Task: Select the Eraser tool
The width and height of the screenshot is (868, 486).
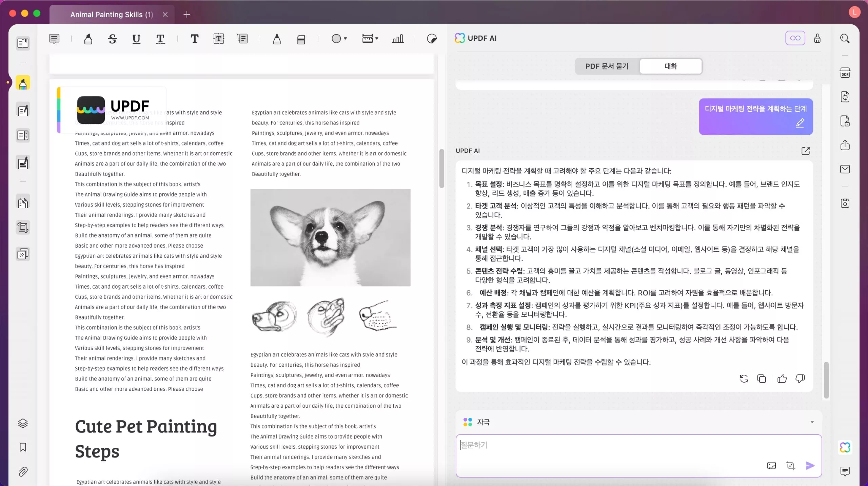Action: [301, 39]
